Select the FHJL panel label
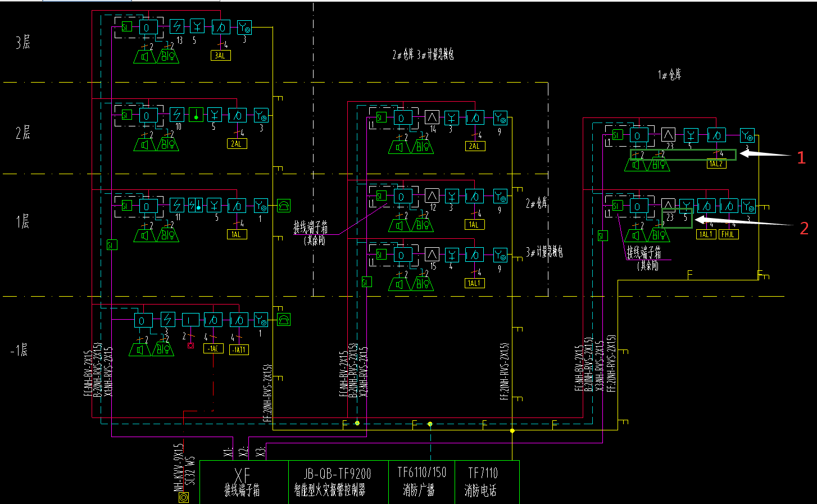This screenshot has height=504, width=817. click(x=728, y=234)
